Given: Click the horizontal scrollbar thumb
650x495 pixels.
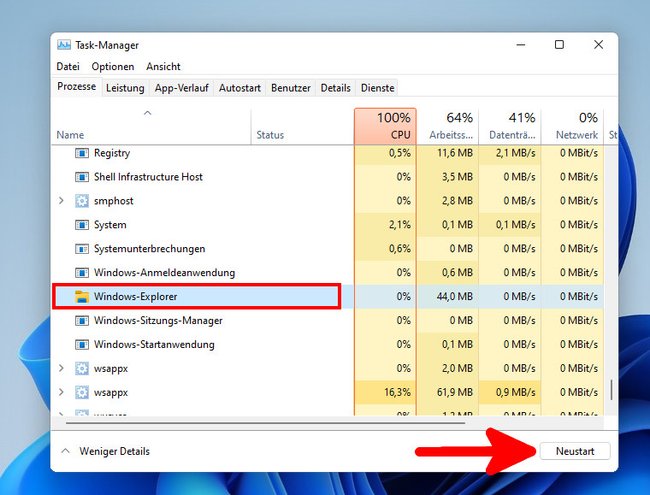Looking at the screenshot, I should point(265,423).
